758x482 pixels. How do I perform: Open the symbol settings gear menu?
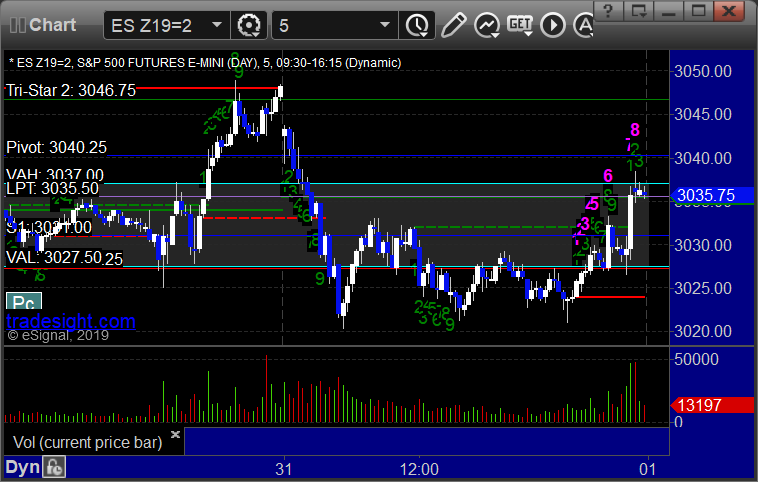point(249,25)
